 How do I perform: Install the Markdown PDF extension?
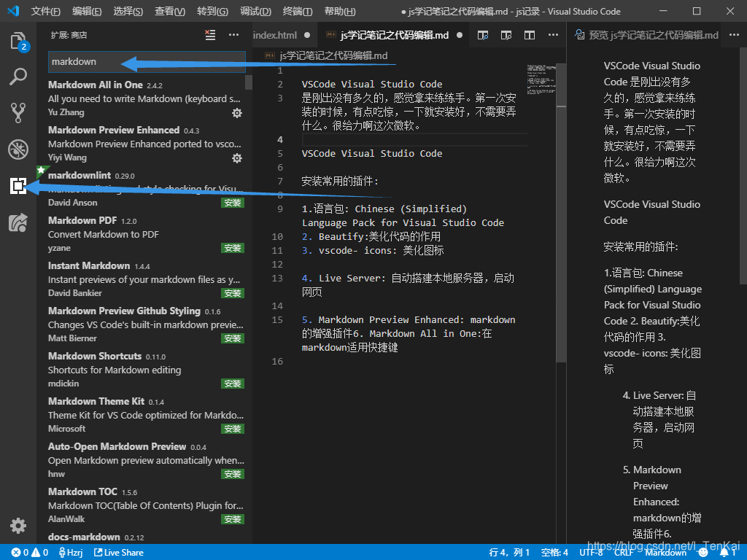(x=233, y=248)
